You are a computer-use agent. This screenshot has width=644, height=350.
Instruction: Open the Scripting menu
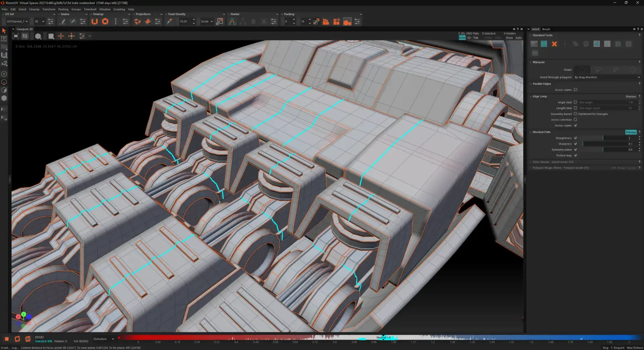[119, 9]
